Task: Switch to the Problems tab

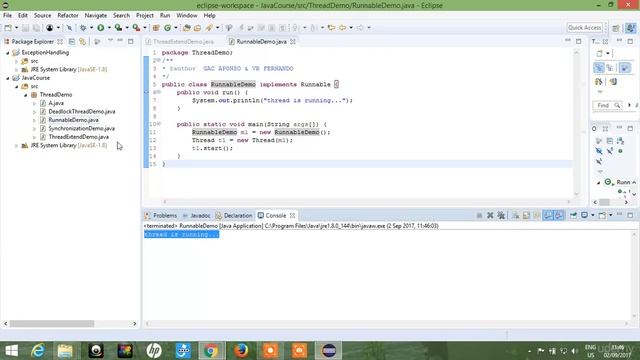Action: 161,216
